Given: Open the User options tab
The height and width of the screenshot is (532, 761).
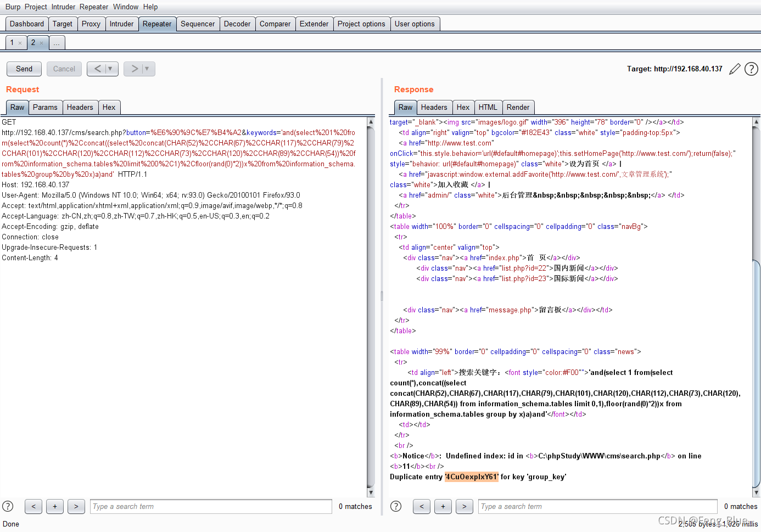Looking at the screenshot, I should point(415,24).
